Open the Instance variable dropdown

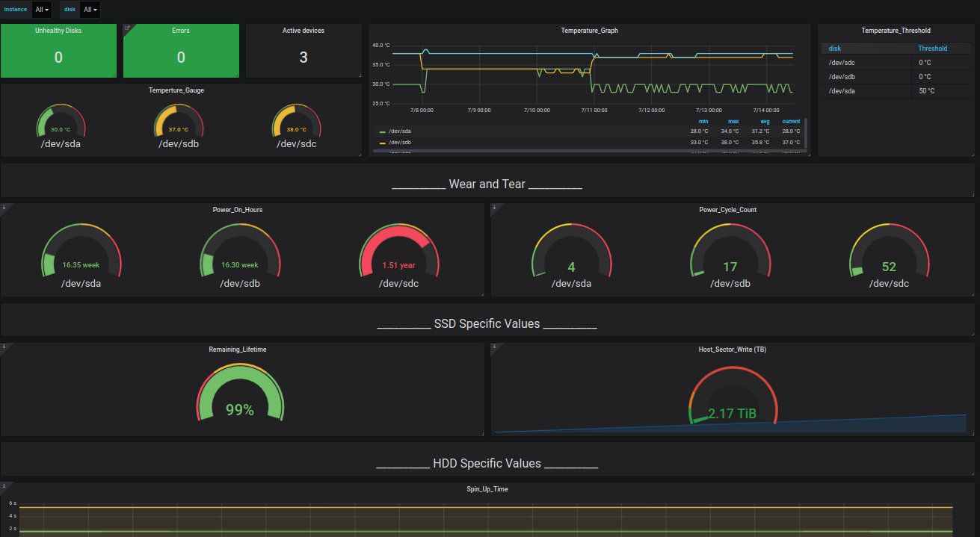click(43, 10)
